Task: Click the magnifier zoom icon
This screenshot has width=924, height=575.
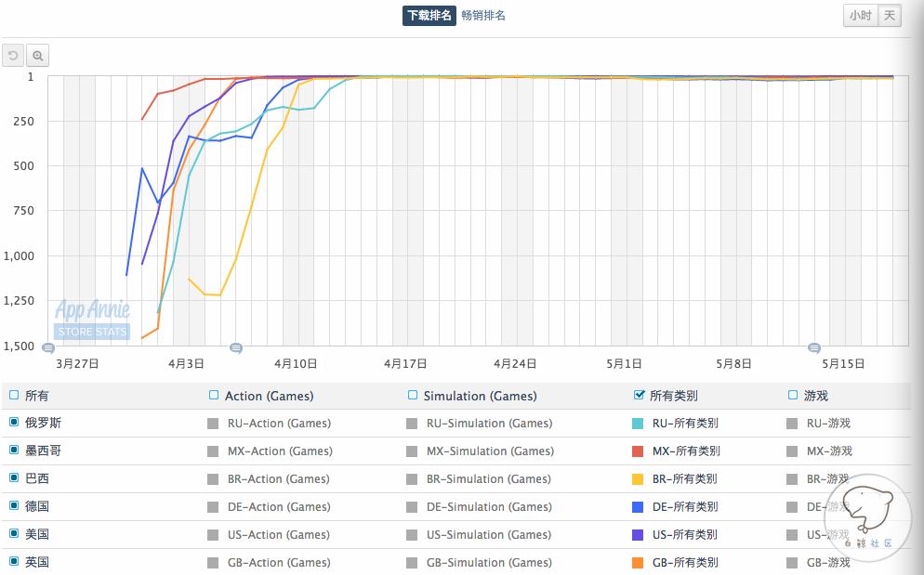Action: click(x=38, y=56)
